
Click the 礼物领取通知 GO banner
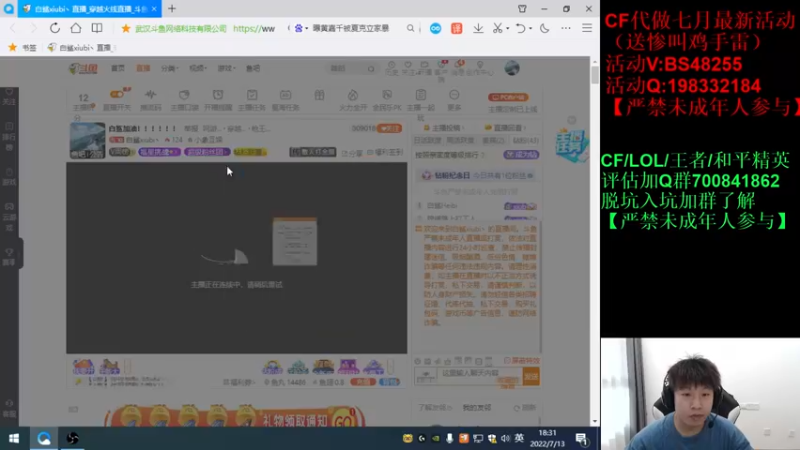pyautogui.click(x=235, y=416)
